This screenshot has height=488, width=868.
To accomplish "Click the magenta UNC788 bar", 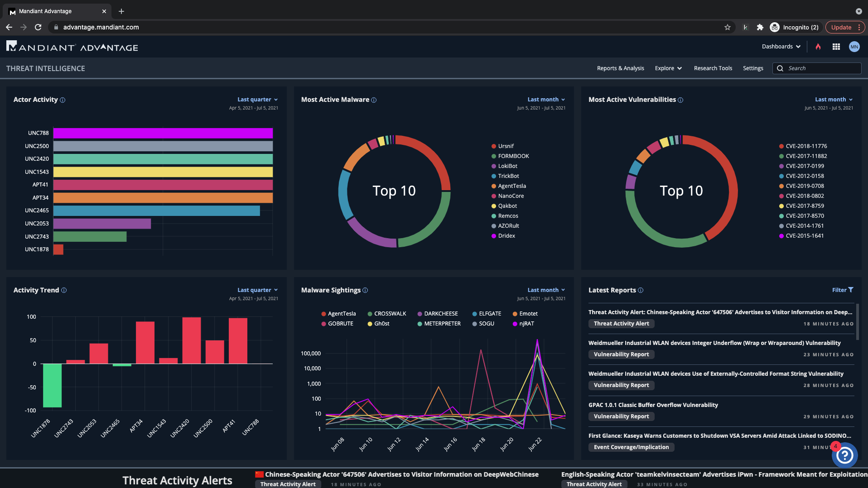I will click(x=163, y=133).
